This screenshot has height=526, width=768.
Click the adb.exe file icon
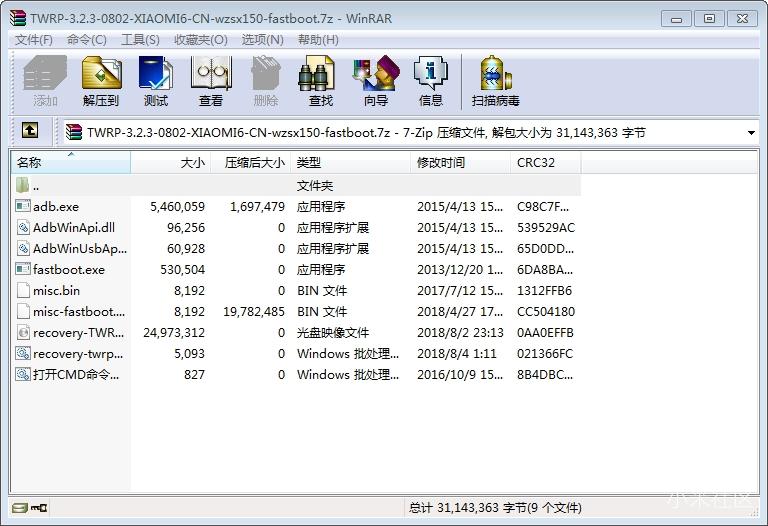23,206
